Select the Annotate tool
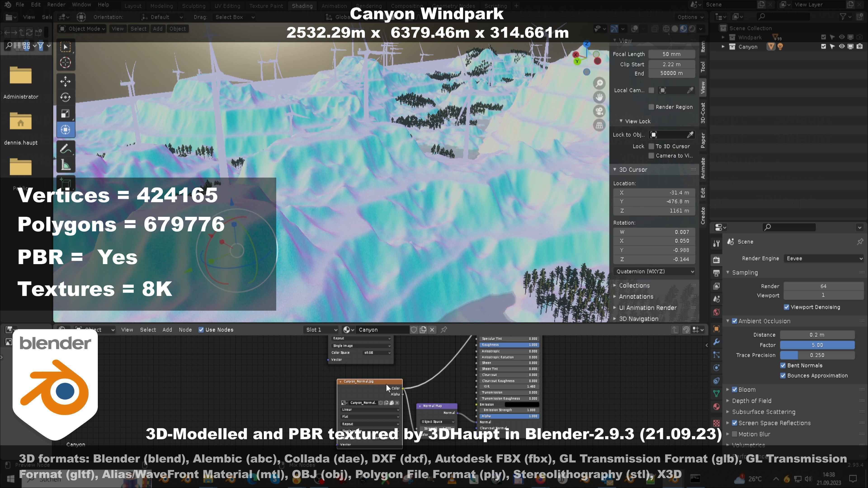 pyautogui.click(x=65, y=148)
